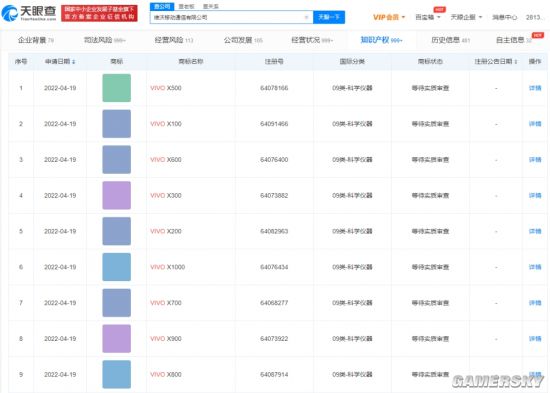Sort by application date arrows

pos(74,62)
